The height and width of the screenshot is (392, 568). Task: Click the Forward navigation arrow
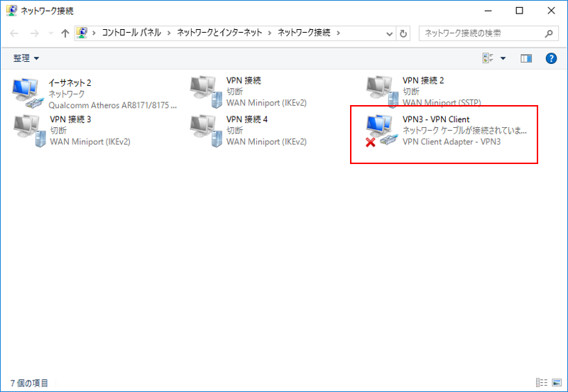[x=34, y=33]
